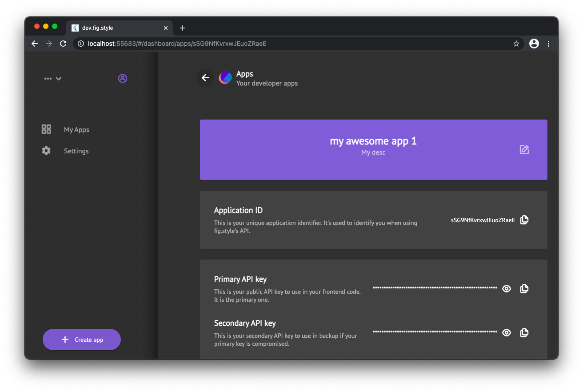Open the Chrome profile avatar
The width and height of the screenshot is (583, 392).
click(534, 44)
